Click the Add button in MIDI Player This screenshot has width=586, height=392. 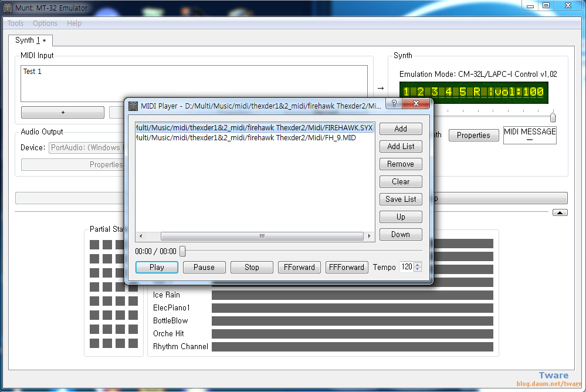click(401, 129)
